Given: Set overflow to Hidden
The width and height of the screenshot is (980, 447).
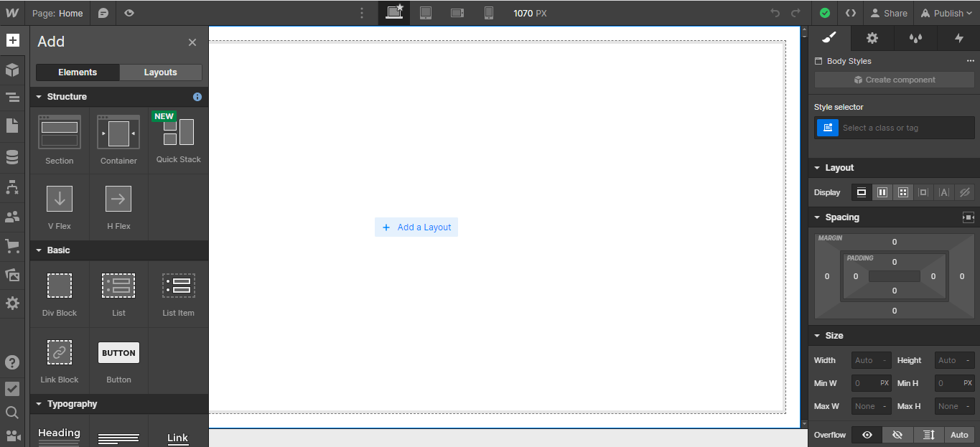Looking at the screenshot, I should point(897,435).
